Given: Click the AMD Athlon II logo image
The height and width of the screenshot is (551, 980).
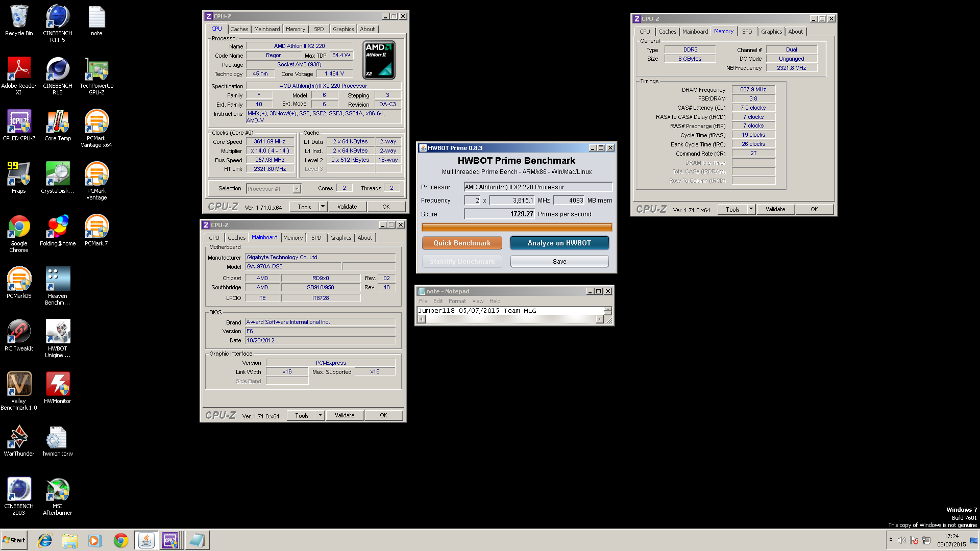Looking at the screenshot, I should 379,60.
